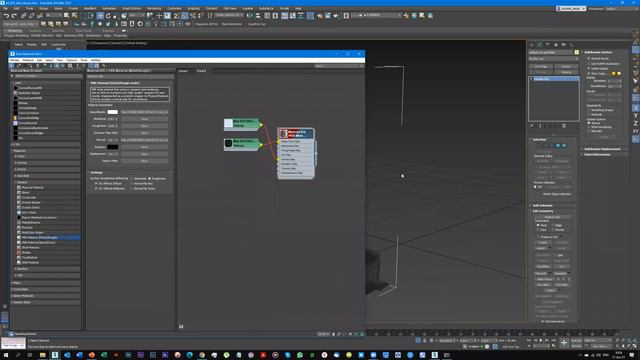Open the Create command panel tab
640x360 pixels.
(532, 44)
